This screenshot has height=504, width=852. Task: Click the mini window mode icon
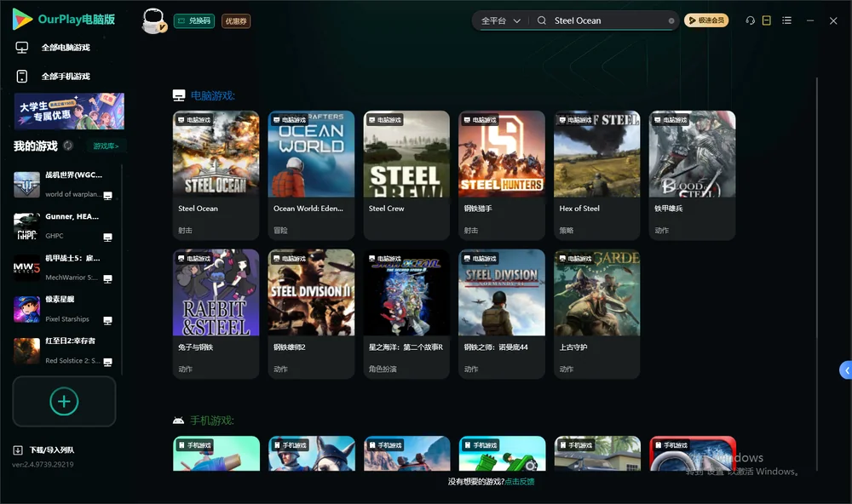pyautogui.click(x=766, y=20)
